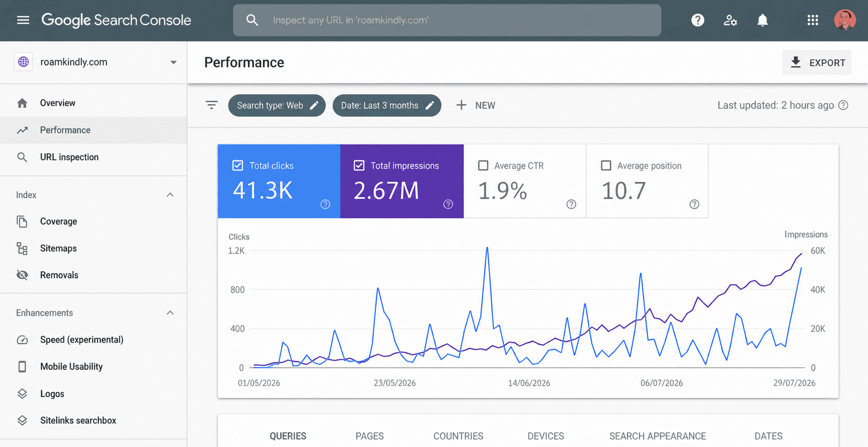The image size is (868, 447).
Task: Switch to the Dates tab
Action: click(768, 436)
